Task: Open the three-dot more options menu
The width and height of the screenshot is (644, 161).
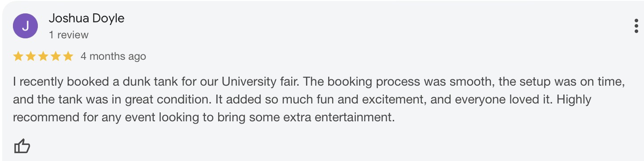Action: point(636,26)
